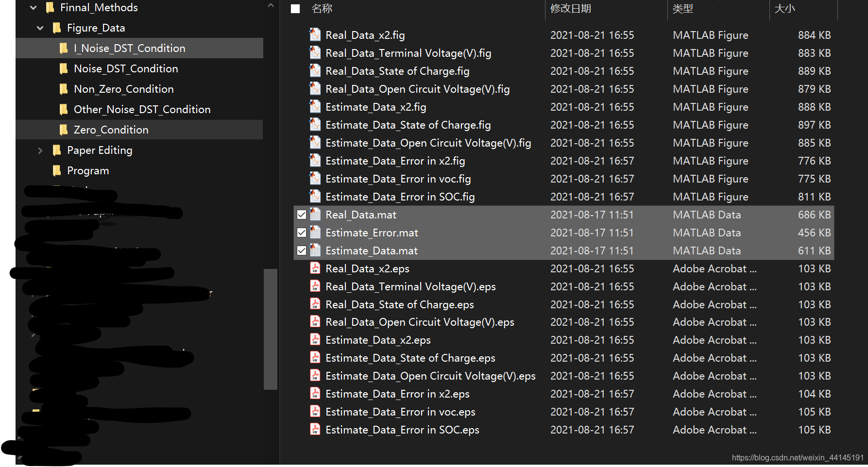The width and height of the screenshot is (868, 467).
Task: Click the 897 KB size cell
Action: click(814, 125)
